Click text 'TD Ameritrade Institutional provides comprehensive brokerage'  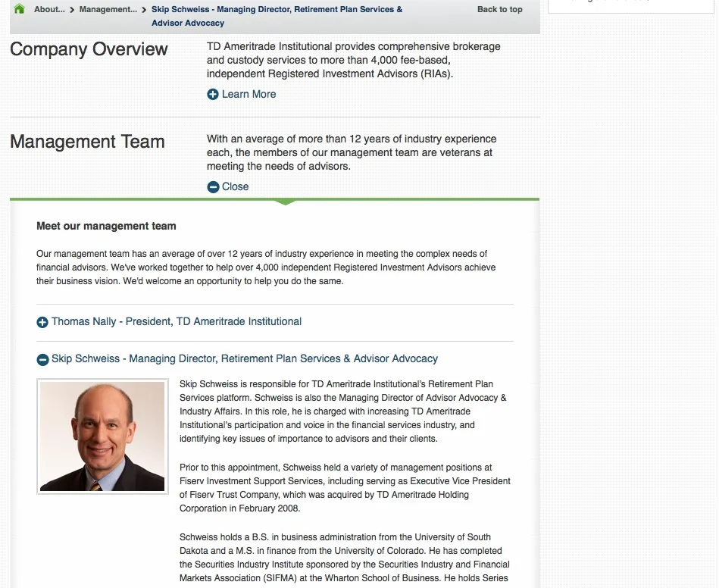click(x=354, y=46)
